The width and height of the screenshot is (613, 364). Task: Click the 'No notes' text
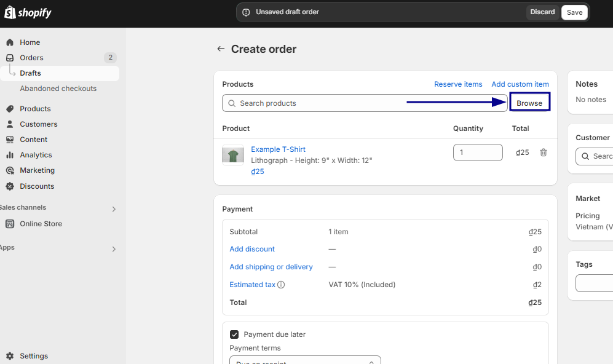pos(591,100)
